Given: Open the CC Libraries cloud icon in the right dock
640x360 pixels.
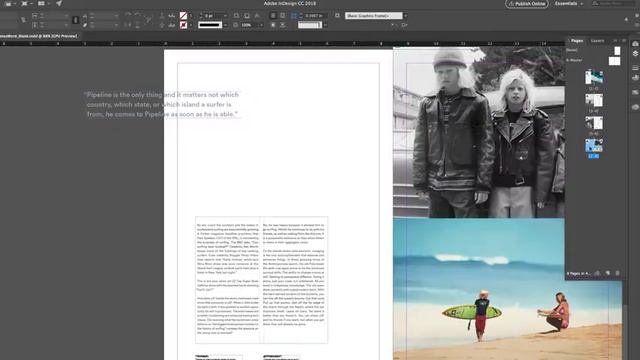Looking at the screenshot, I should 635,107.
